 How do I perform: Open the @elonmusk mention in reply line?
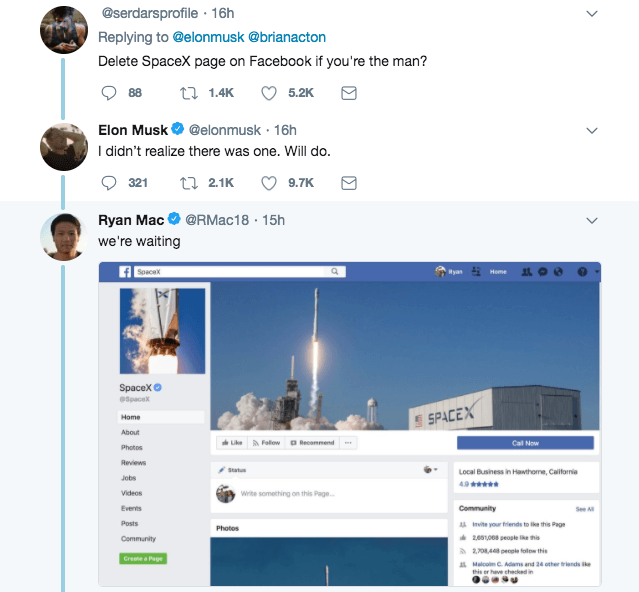(x=208, y=37)
